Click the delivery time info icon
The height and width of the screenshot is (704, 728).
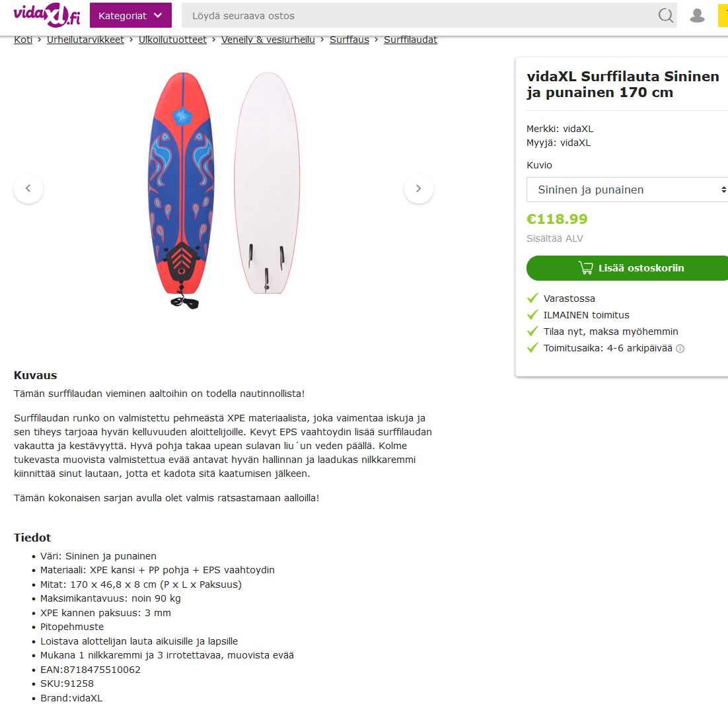point(680,349)
